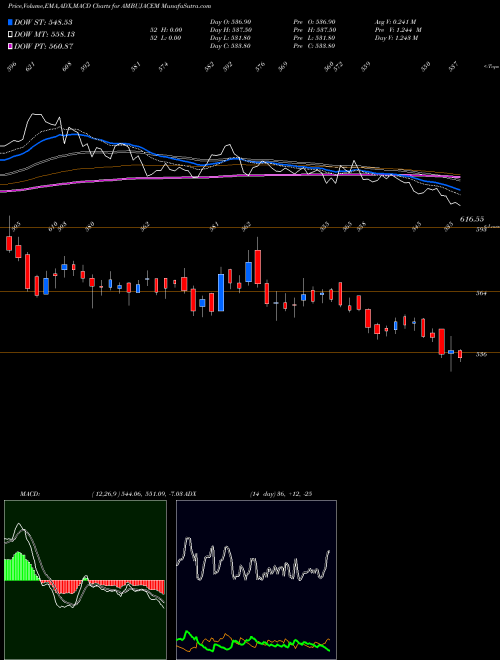Select the 'DOW PT: 560.87' legend text
Screen dimensions: 500x660
43,46
